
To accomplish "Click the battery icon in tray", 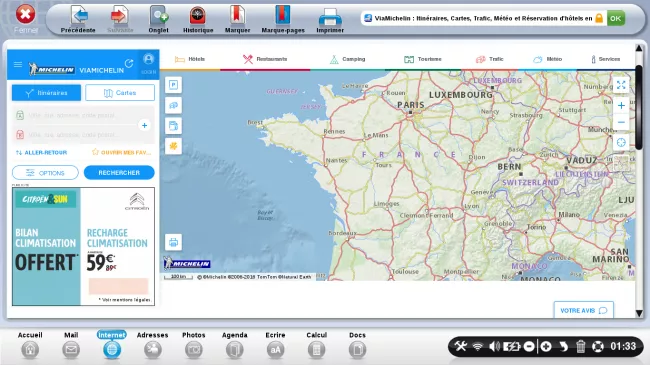I will (x=512, y=346).
